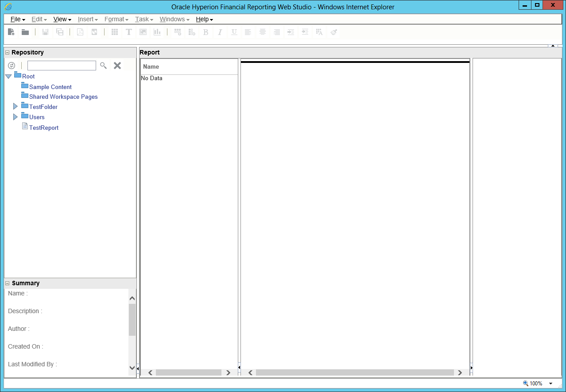This screenshot has height=392, width=566.
Task: Click the increase indent icon
Action: 291,32
